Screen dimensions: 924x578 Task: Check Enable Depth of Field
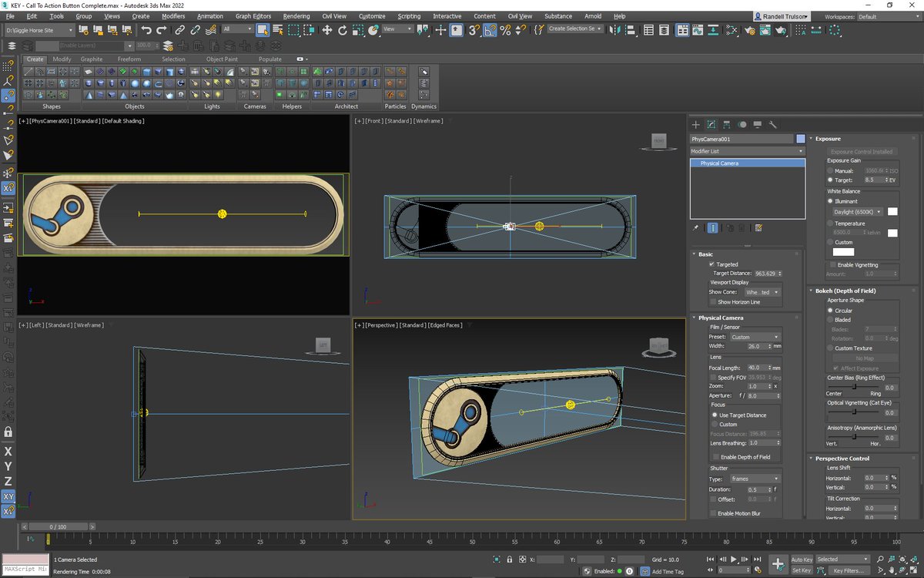715,457
